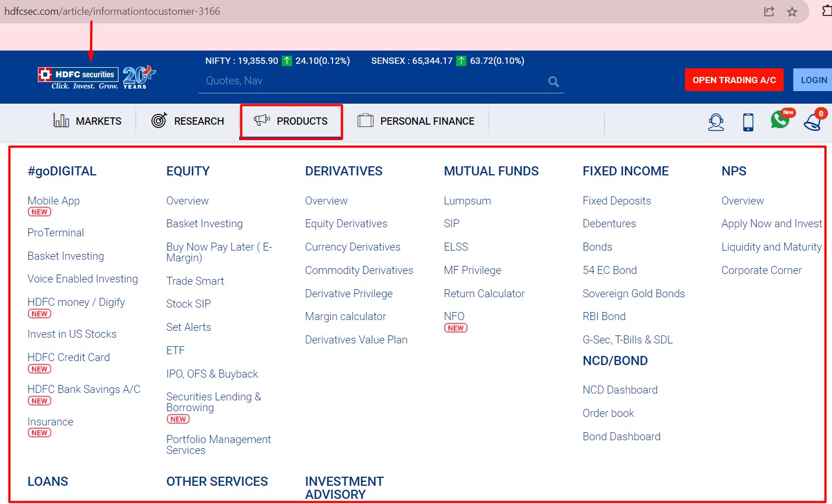
Task: Open the Mobile App link
Action: pyautogui.click(x=54, y=201)
